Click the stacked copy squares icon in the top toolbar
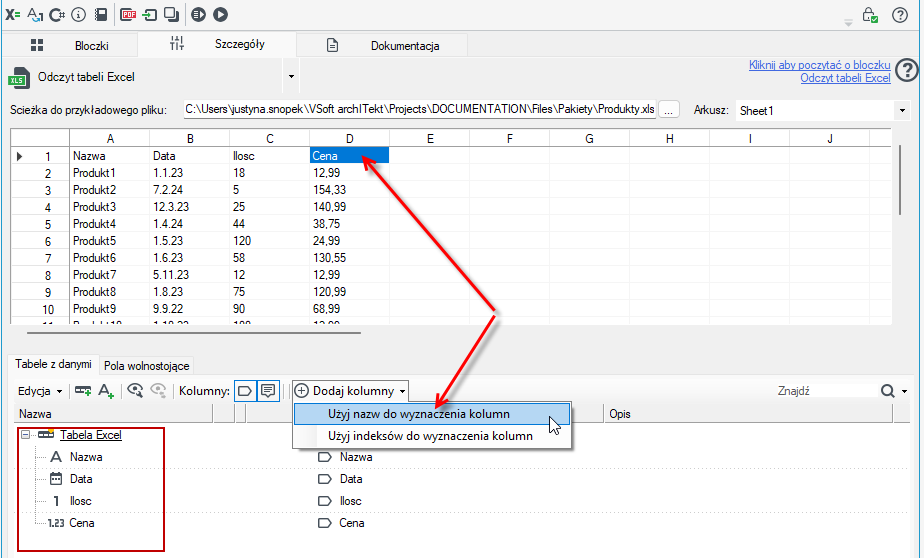 171,15
